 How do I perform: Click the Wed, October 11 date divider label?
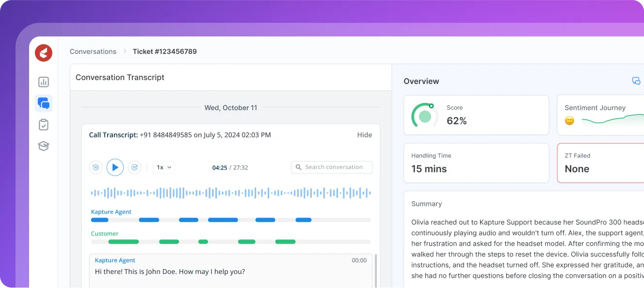231,108
